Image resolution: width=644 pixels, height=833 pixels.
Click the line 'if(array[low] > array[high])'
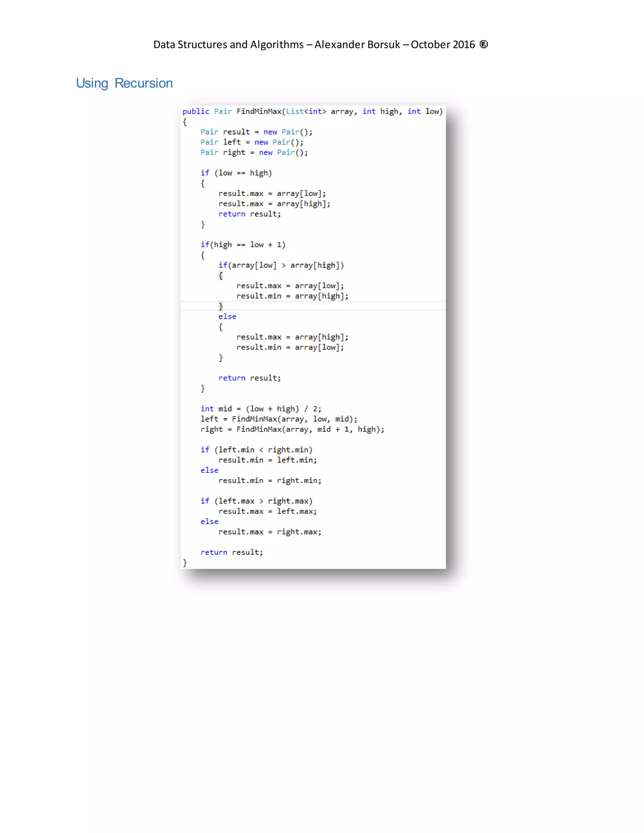click(x=281, y=266)
